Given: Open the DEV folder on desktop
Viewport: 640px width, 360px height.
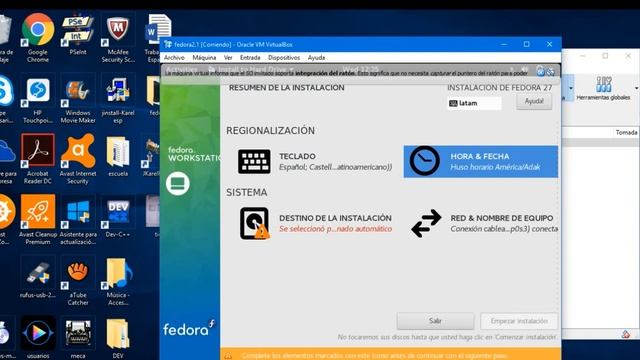Looking at the screenshot, I should [x=118, y=339].
